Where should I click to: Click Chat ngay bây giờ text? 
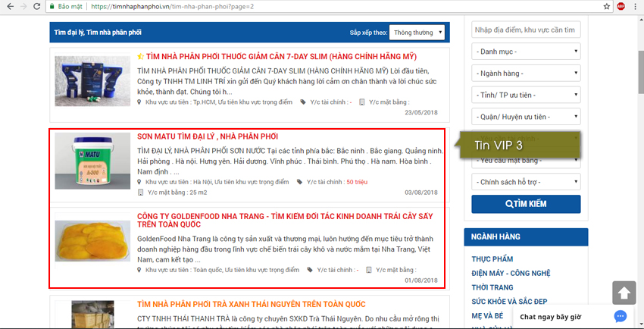point(550,317)
